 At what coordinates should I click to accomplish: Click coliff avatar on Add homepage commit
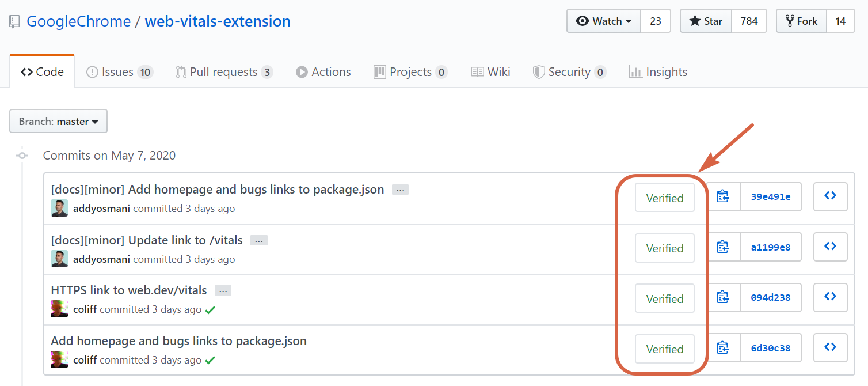pos(59,359)
